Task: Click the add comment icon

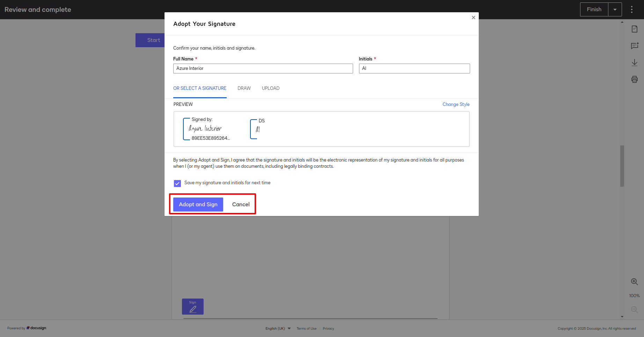Action: pos(634,46)
